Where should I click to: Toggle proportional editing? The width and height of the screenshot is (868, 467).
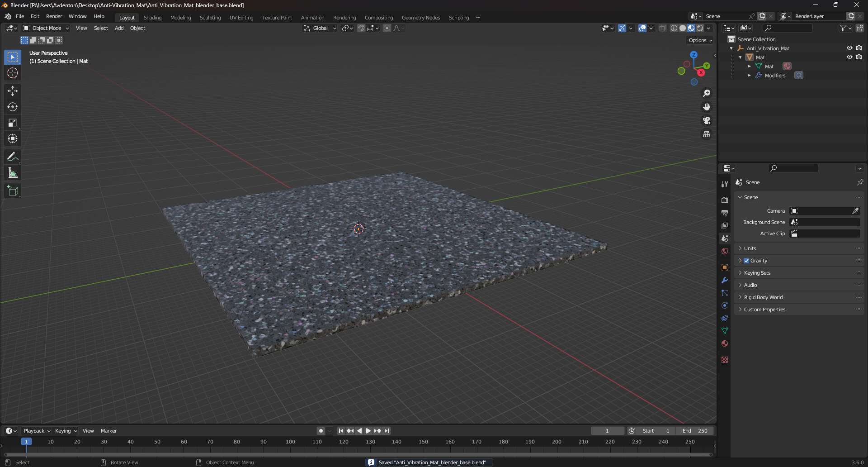(x=387, y=28)
